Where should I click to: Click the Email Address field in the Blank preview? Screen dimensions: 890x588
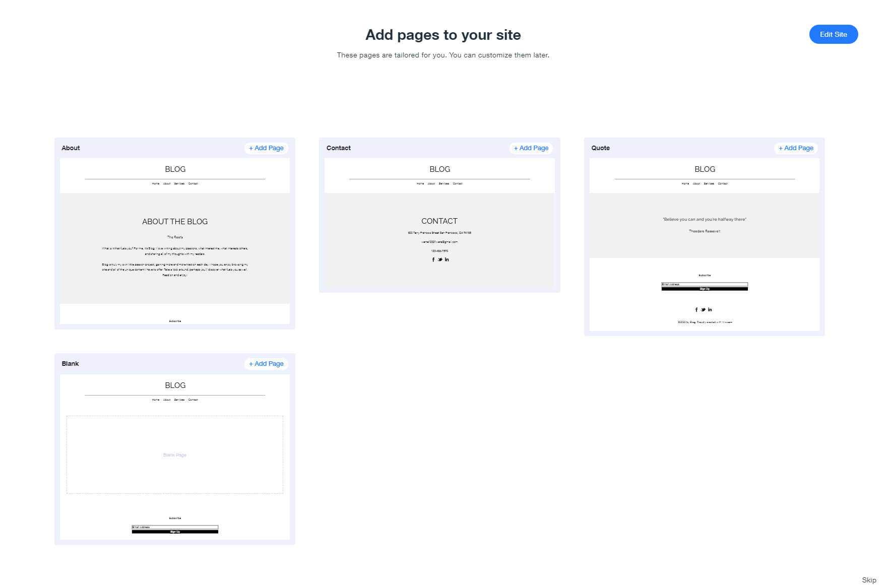[x=174, y=526]
